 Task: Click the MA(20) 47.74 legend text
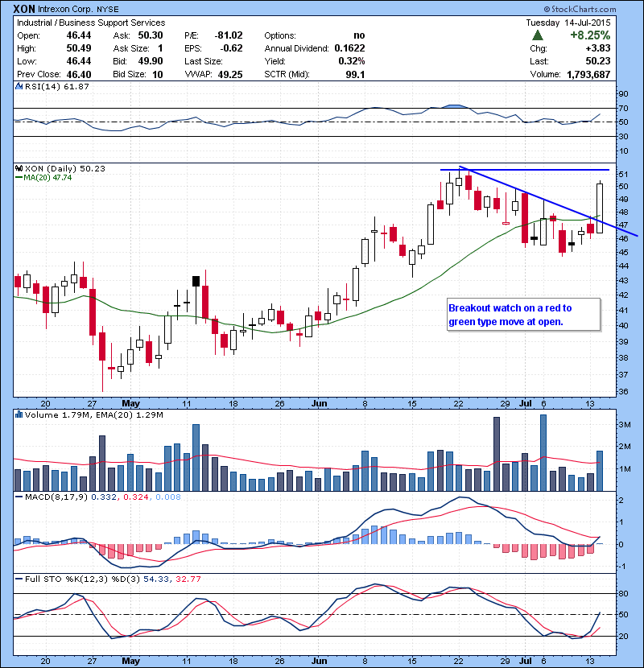point(47,178)
